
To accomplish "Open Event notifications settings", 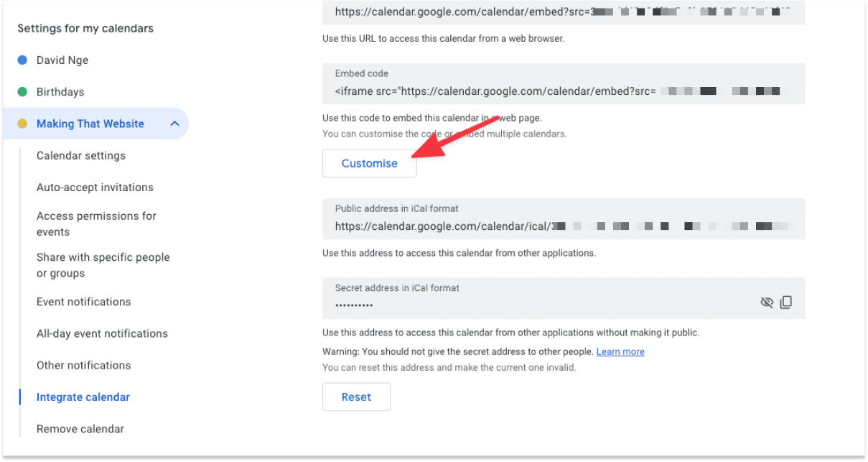I will pos(83,302).
